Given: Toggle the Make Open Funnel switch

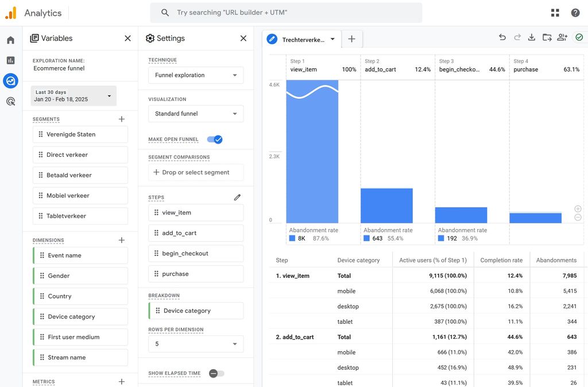Looking at the screenshot, I should [x=215, y=140].
